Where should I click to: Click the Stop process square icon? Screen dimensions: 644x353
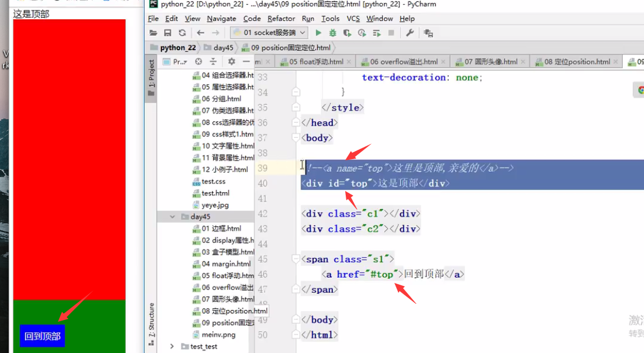(391, 33)
